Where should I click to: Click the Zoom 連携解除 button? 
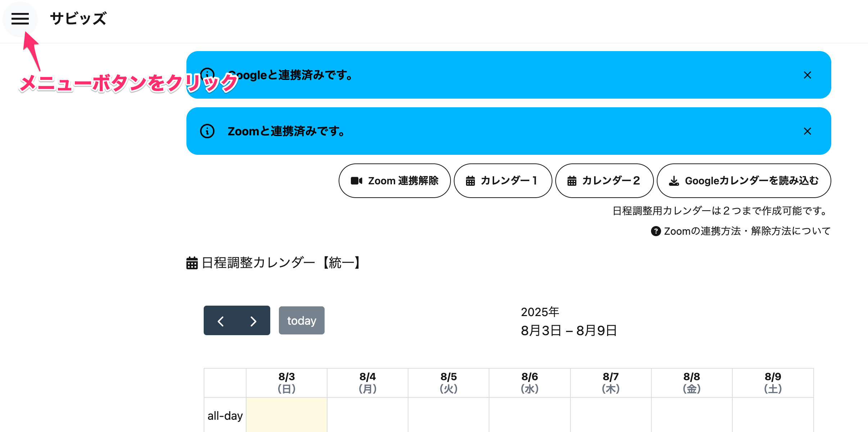[394, 181]
